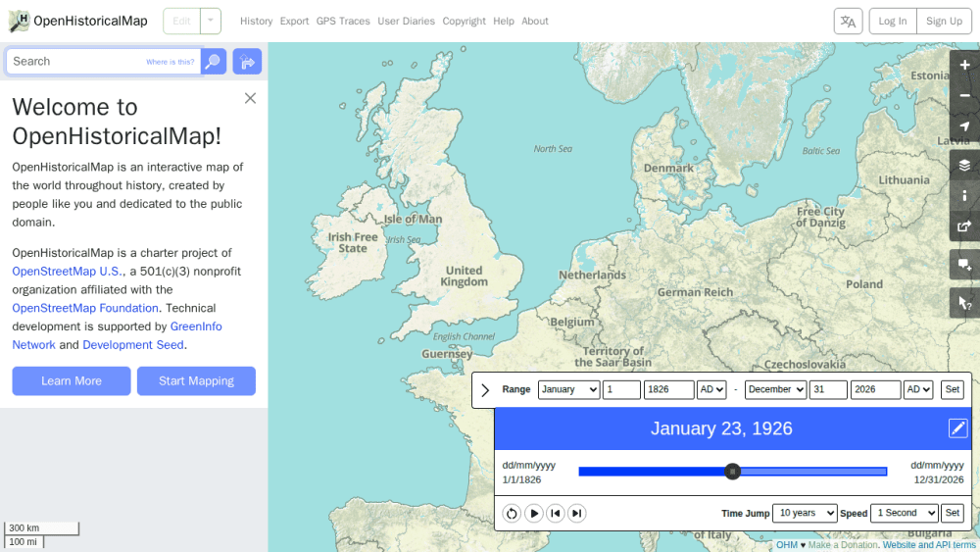Click the Start Mapping button
980x552 pixels.
pos(196,380)
